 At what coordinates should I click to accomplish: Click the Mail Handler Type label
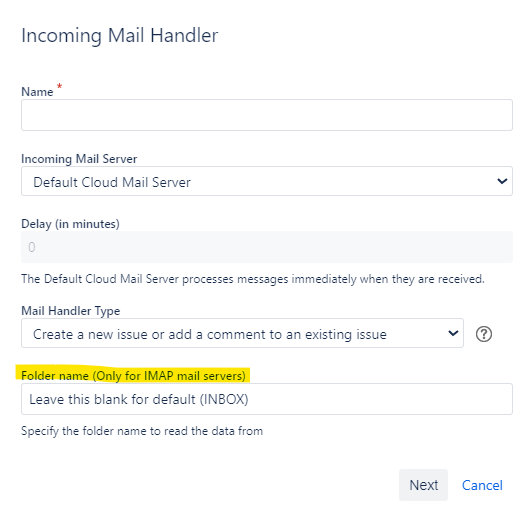[70, 311]
